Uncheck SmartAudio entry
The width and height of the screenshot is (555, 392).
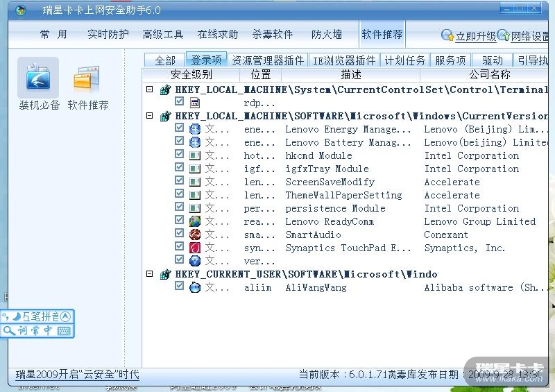(180, 232)
